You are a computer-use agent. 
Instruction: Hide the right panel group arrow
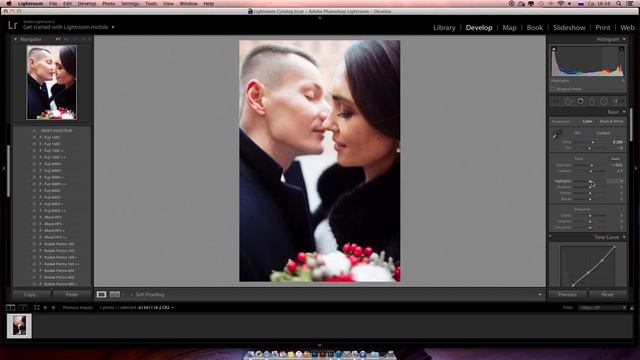[x=636, y=168]
